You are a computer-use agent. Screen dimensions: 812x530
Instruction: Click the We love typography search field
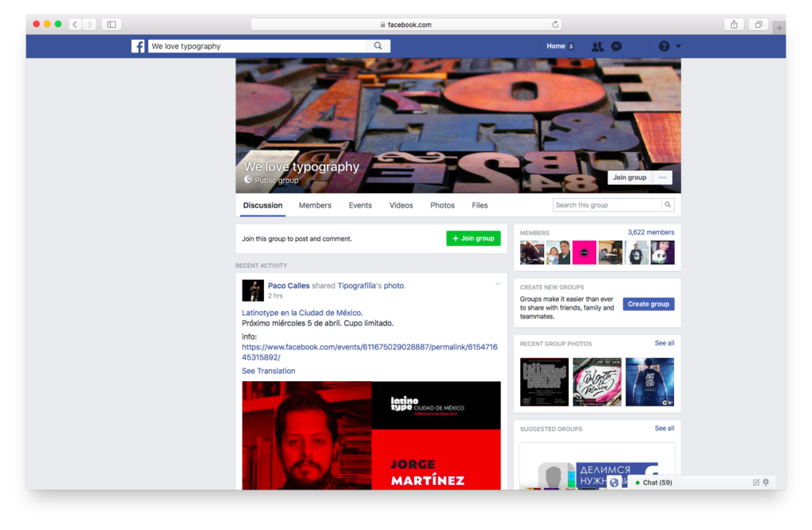coord(258,46)
